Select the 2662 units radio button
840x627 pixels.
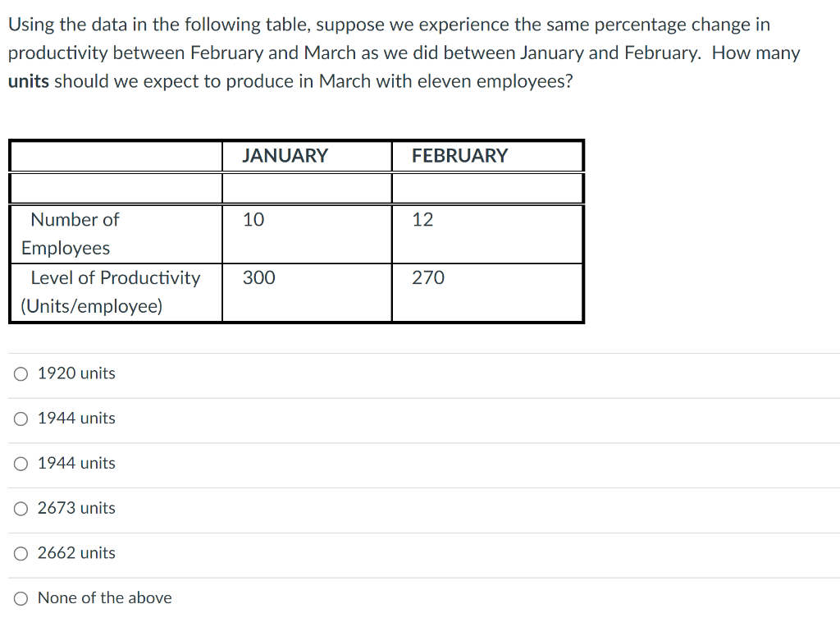point(21,553)
